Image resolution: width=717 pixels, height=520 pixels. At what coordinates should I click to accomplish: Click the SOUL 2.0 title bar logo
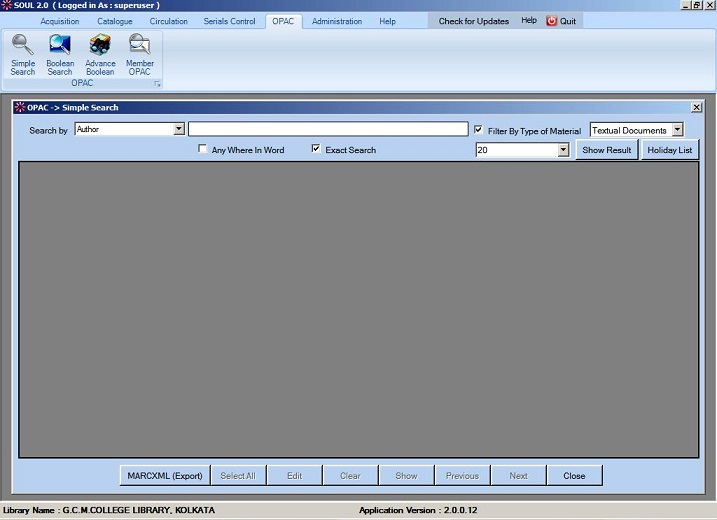pyautogui.click(x=6, y=5)
